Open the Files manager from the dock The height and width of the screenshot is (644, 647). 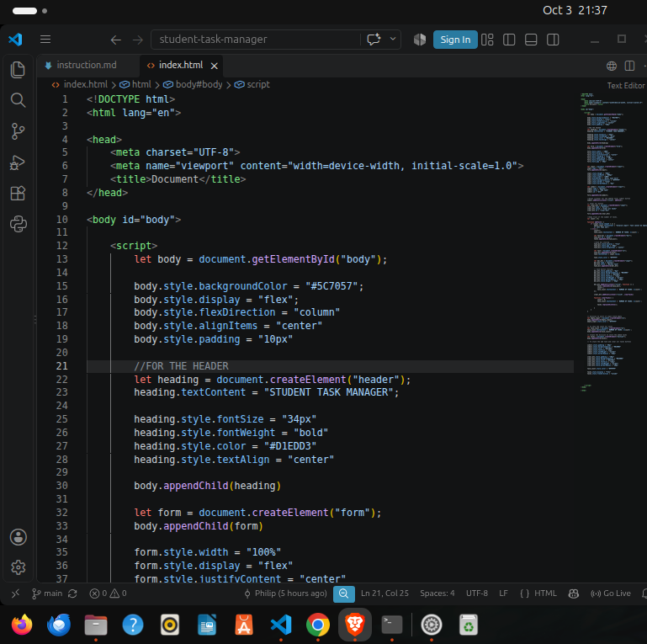click(x=96, y=625)
